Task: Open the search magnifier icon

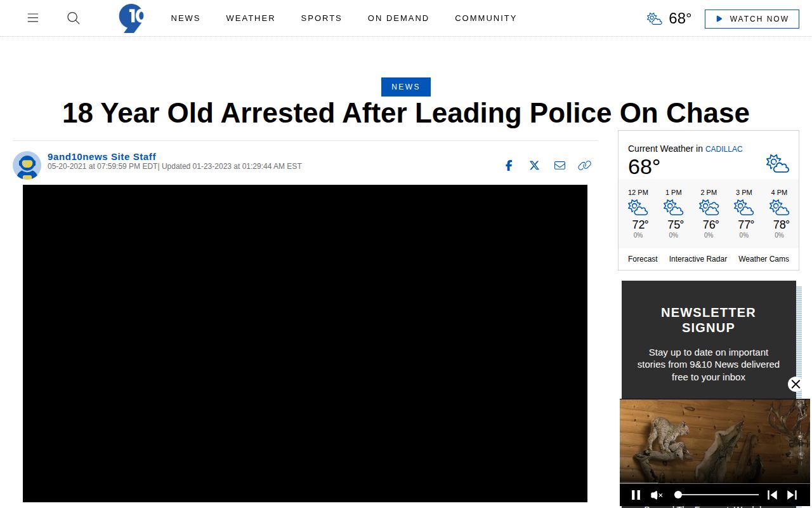Action: 74,18
